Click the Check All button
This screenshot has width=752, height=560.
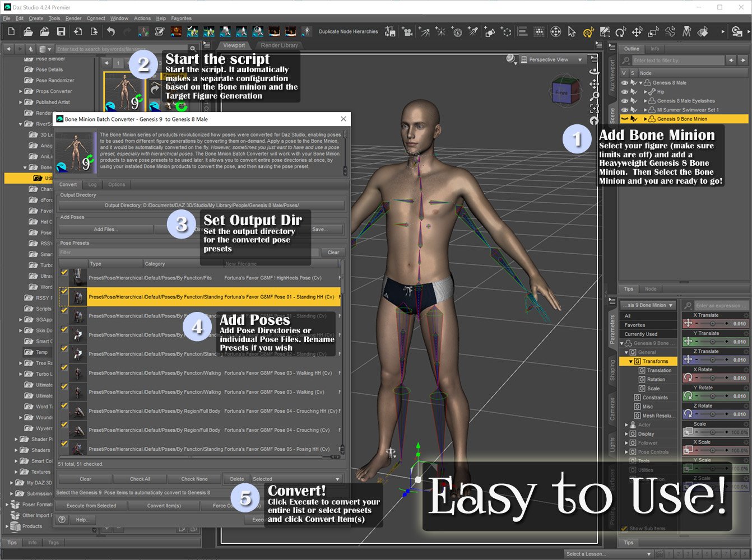(x=140, y=479)
